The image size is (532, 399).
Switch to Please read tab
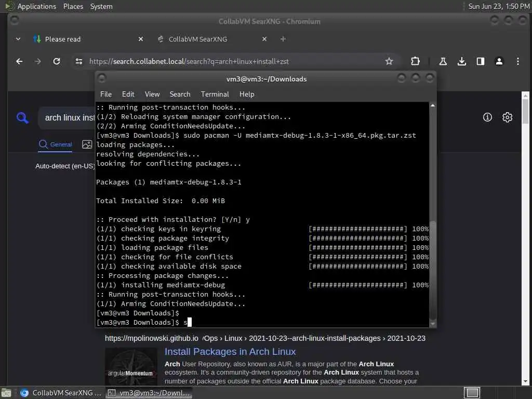[87, 39]
